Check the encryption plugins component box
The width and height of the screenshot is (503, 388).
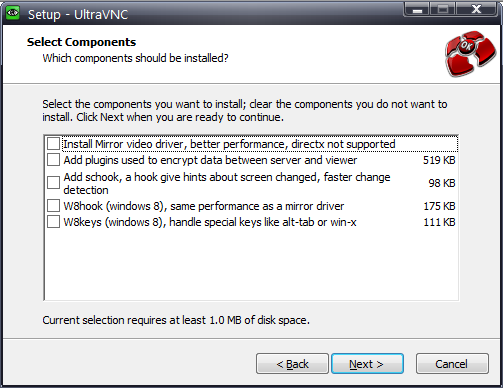pos(53,160)
